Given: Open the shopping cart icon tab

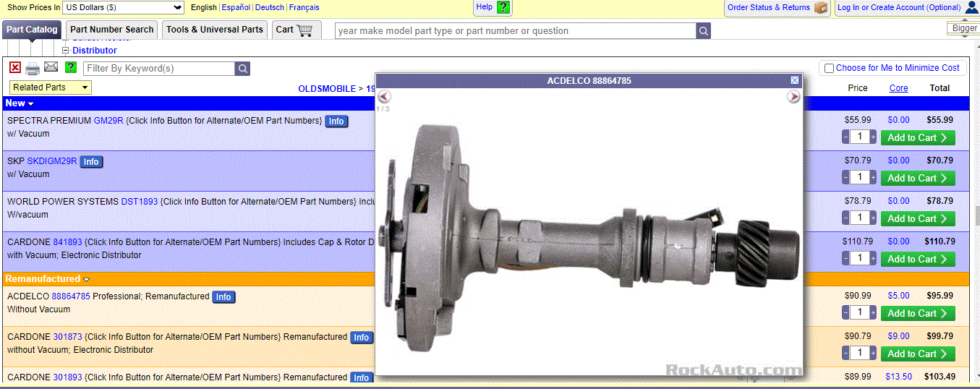Looking at the screenshot, I should [295, 30].
